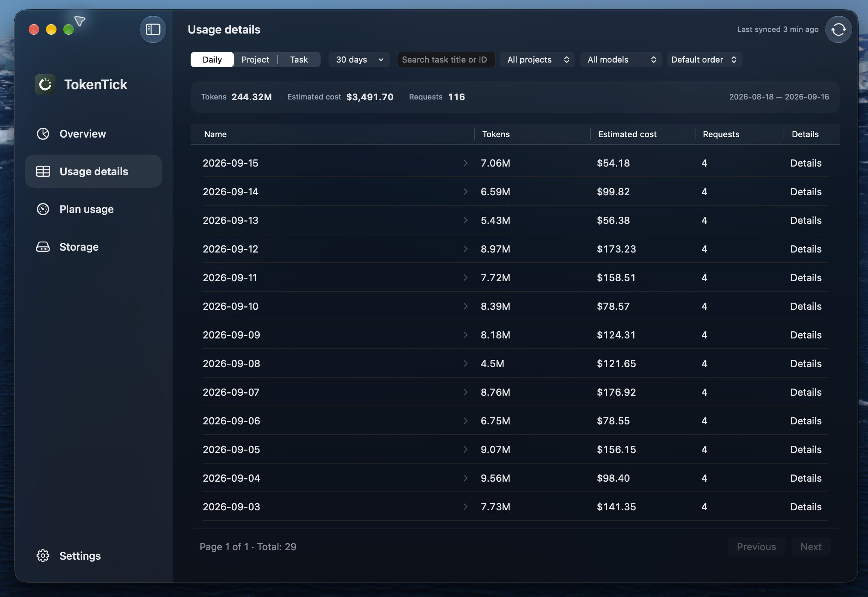Click the 2026-09-07 date cell
Image resolution: width=868 pixels, height=597 pixels.
pyautogui.click(x=231, y=392)
